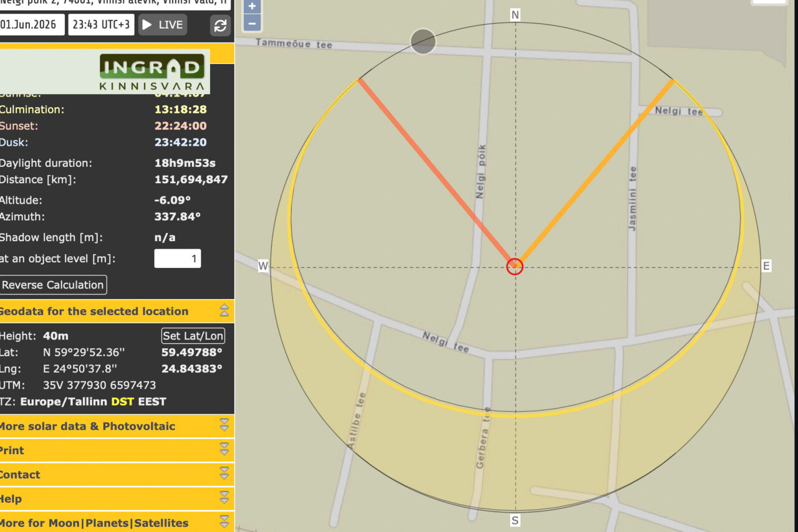Click the red location marker circle

[x=515, y=267]
